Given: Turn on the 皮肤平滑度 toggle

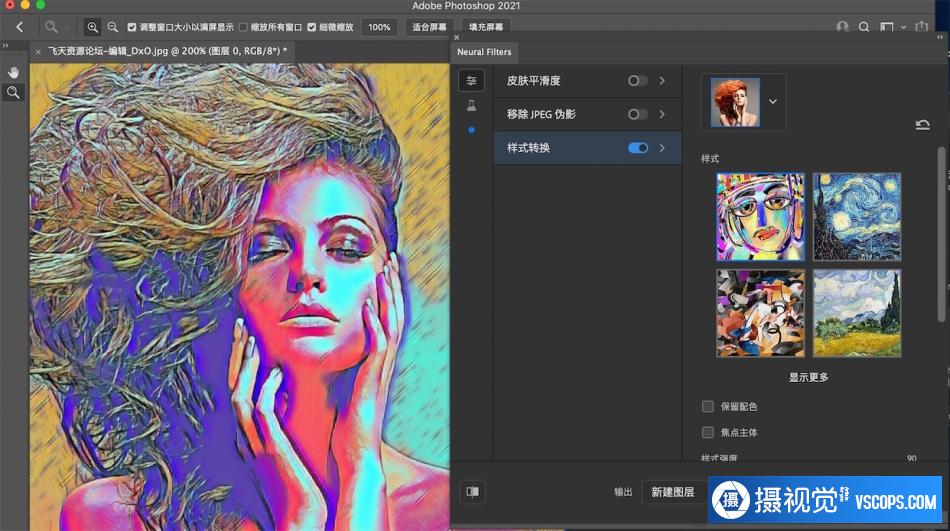Looking at the screenshot, I should [x=637, y=81].
